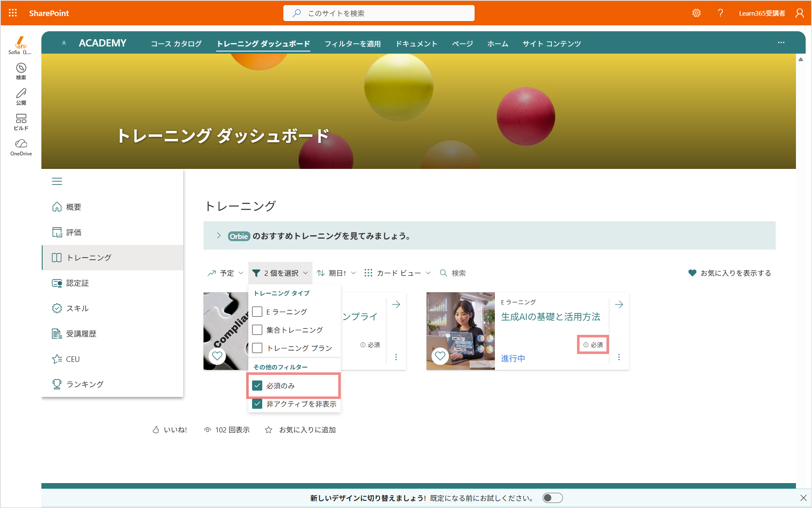Click the hamburger menu above 概要

coord(57,181)
